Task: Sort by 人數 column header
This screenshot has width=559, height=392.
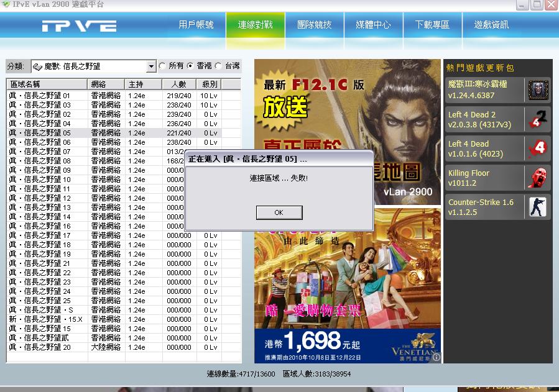Action: (x=179, y=84)
